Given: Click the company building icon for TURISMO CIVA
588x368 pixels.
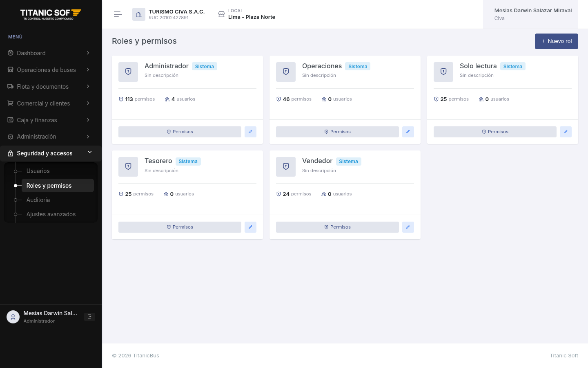Looking at the screenshot, I should click(139, 14).
